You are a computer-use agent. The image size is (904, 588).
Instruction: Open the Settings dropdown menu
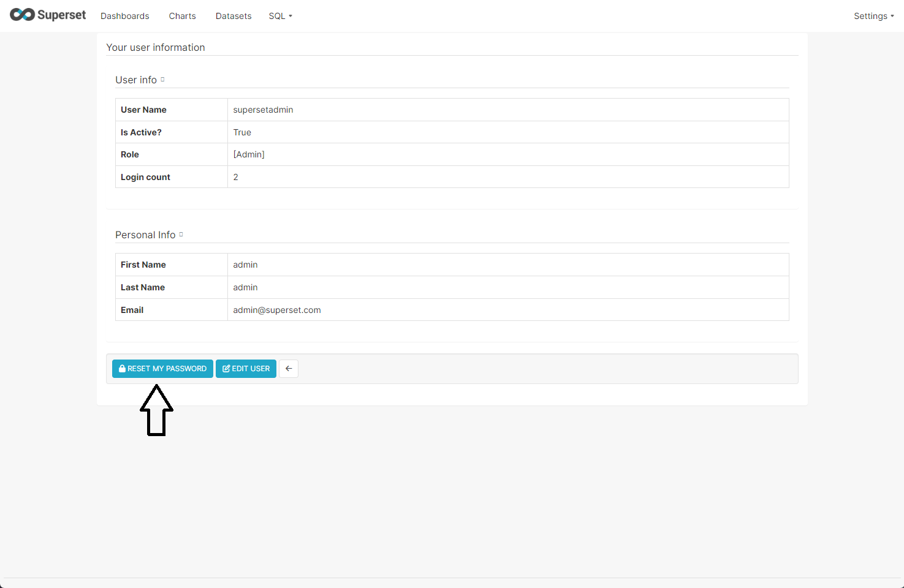873,16
